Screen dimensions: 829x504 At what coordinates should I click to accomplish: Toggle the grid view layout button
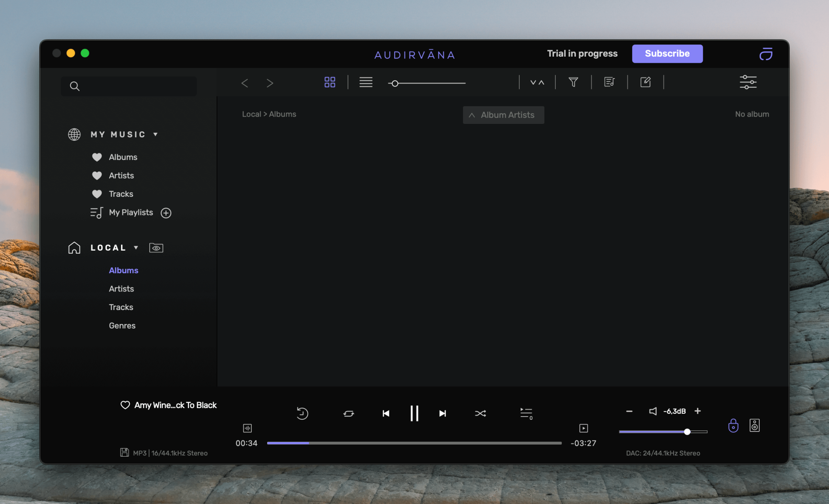330,82
